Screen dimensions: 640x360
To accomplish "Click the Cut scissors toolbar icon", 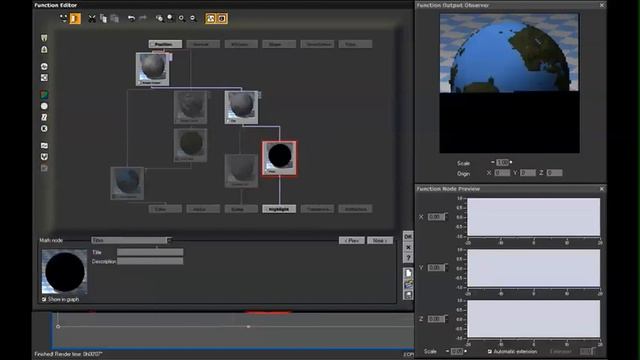I will tap(92, 18).
